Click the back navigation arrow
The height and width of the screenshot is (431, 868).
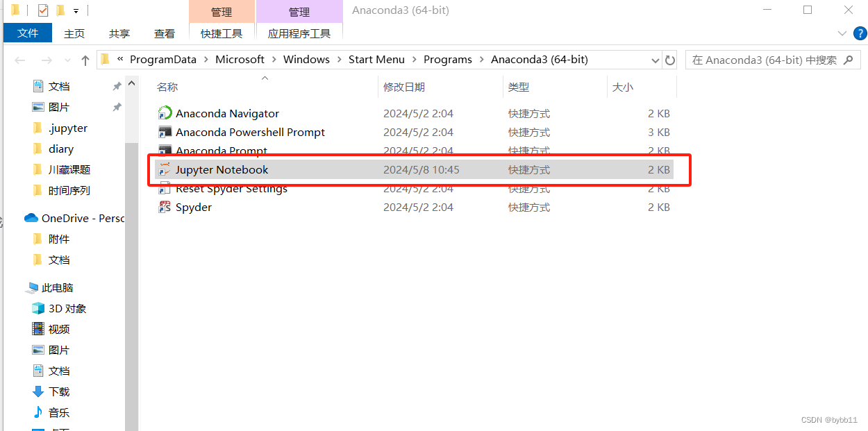tap(20, 60)
